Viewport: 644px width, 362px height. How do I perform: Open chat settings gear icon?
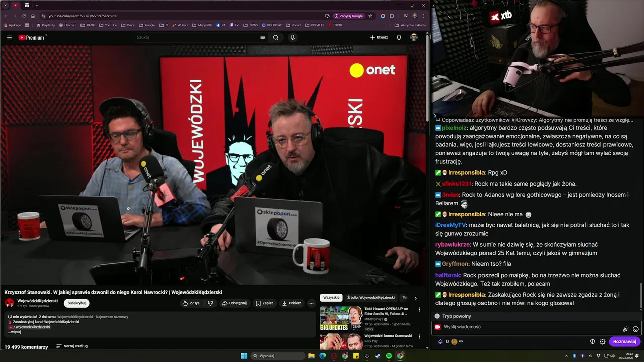602,342
